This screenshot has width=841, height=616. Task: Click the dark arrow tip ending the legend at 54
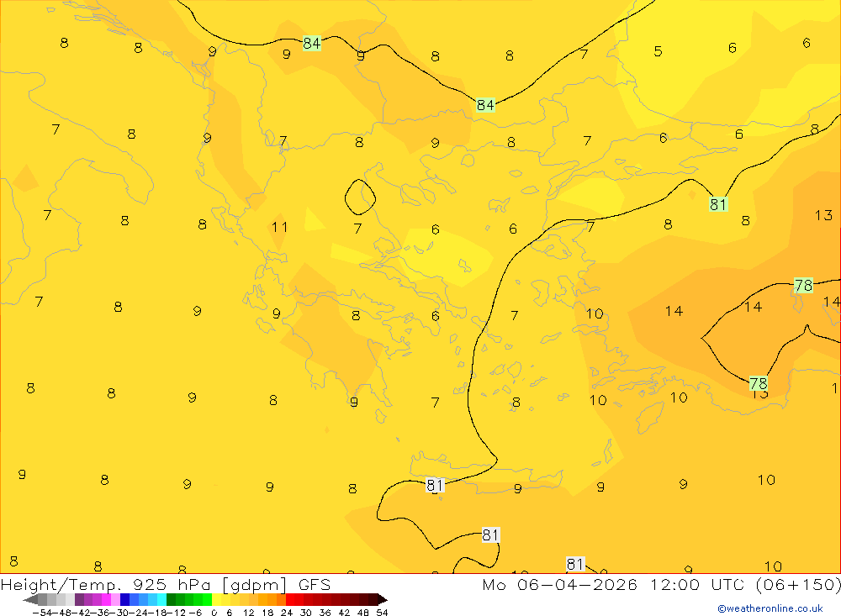tap(383, 599)
